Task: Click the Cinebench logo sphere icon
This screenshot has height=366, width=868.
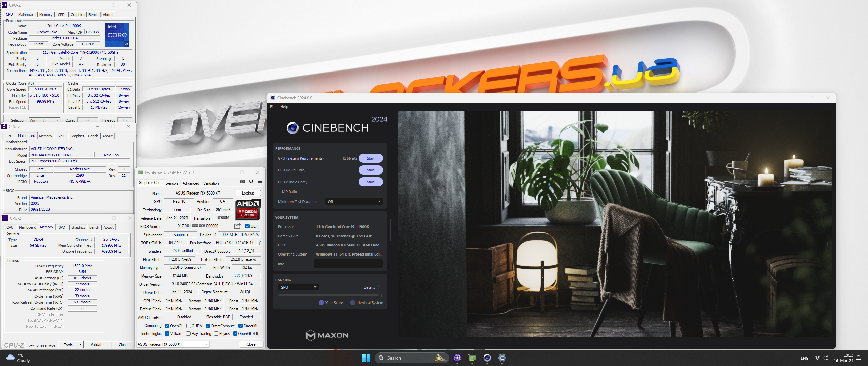Action: (x=292, y=128)
